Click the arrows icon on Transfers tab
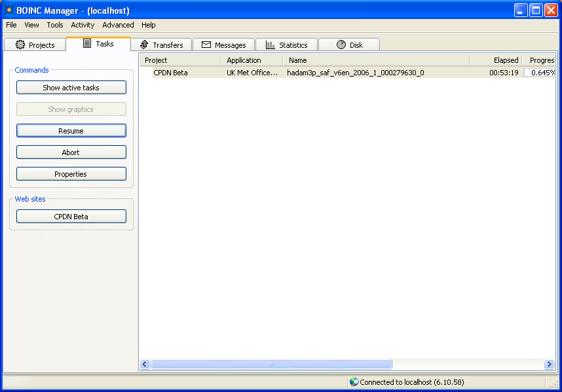The width and height of the screenshot is (562, 392). (144, 45)
